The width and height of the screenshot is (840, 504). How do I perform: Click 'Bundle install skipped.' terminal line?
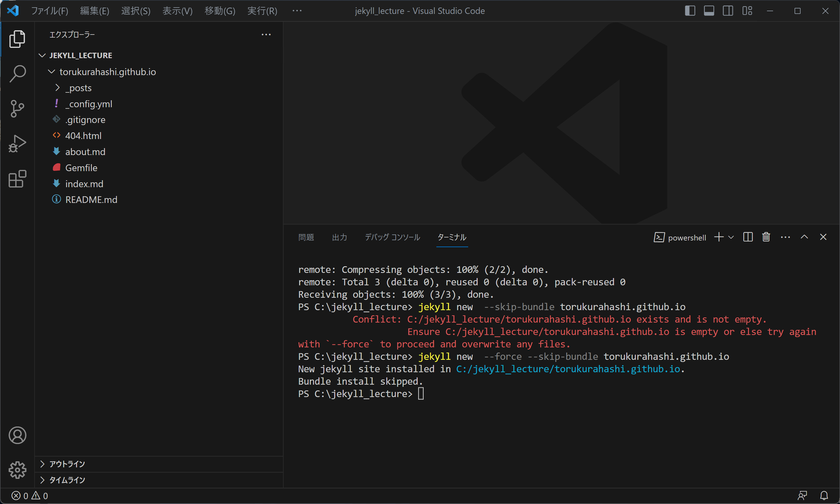click(361, 381)
